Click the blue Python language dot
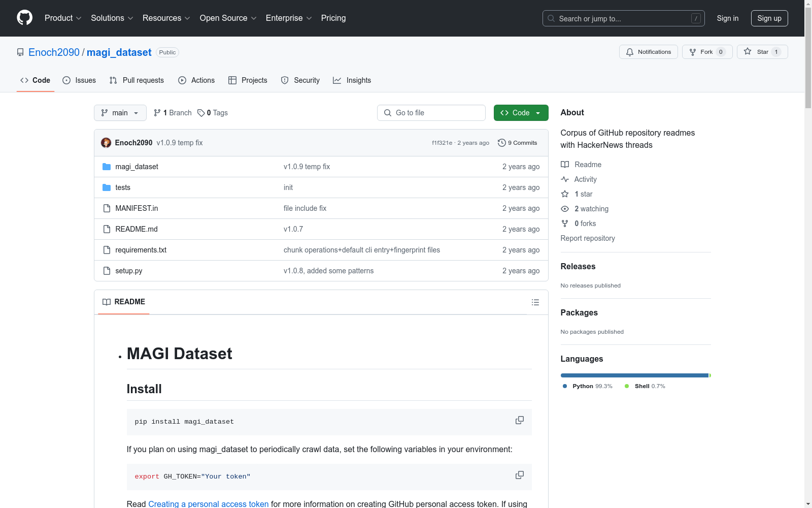This screenshot has width=812, height=508. [565, 386]
